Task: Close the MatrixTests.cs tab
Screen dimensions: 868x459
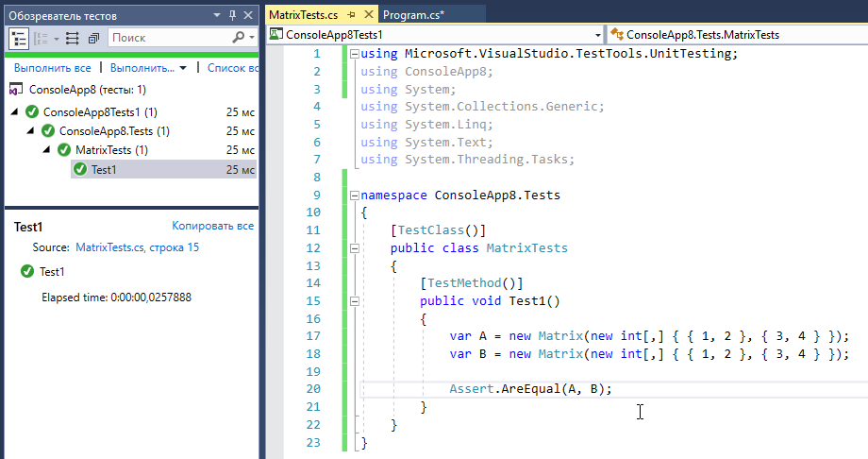Action: pyautogui.click(x=367, y=15)
